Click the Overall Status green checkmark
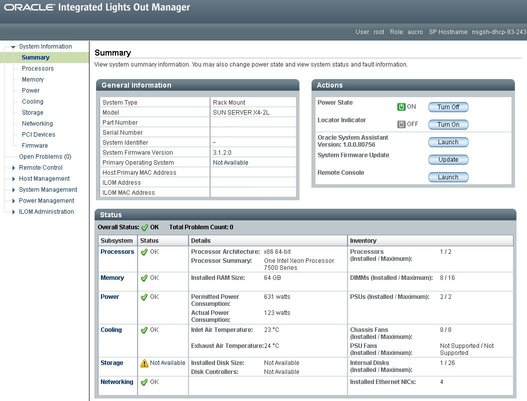Screen dimensions: 527x401 [145, 228]
